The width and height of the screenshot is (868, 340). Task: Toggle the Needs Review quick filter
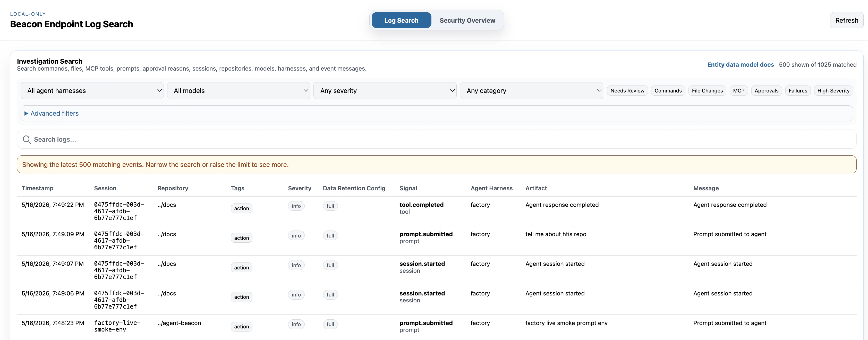(627, 91)
